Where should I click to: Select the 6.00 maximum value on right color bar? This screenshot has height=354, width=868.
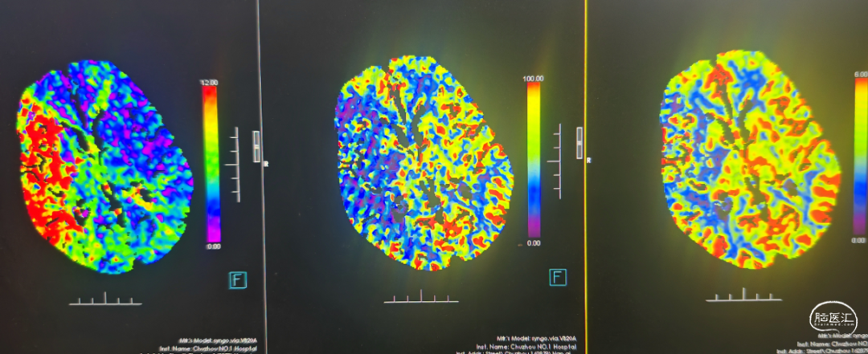[861, 74]
